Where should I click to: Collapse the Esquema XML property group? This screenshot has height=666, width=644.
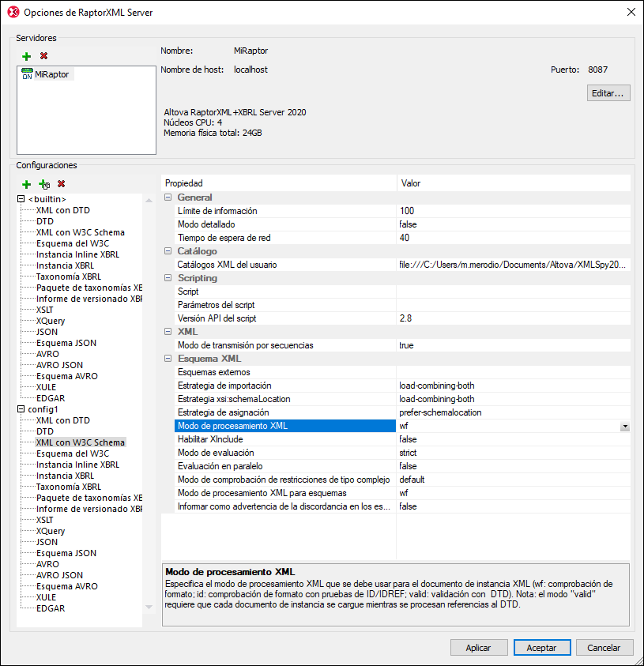point(167,358)
